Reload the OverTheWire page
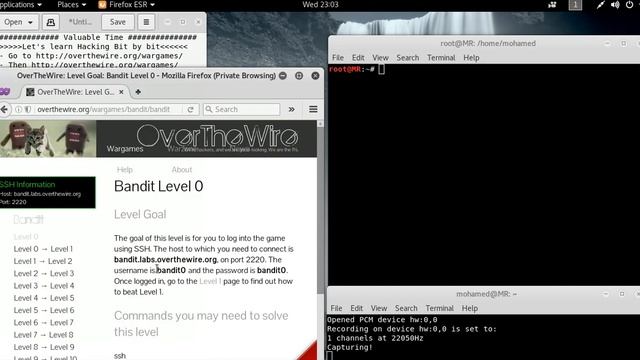This screenshot has height=360, width=640. [191, 109]
